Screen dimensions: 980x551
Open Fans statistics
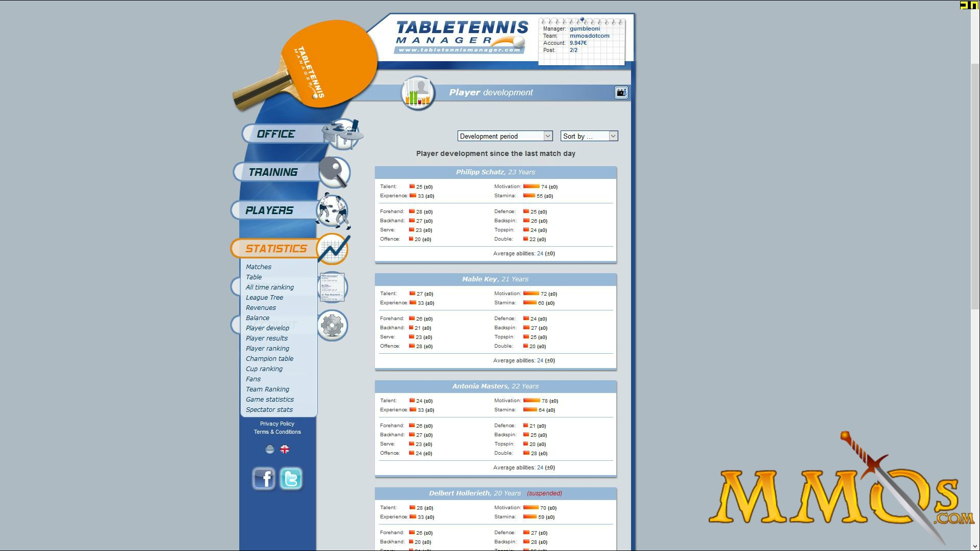tap(253, 379)
